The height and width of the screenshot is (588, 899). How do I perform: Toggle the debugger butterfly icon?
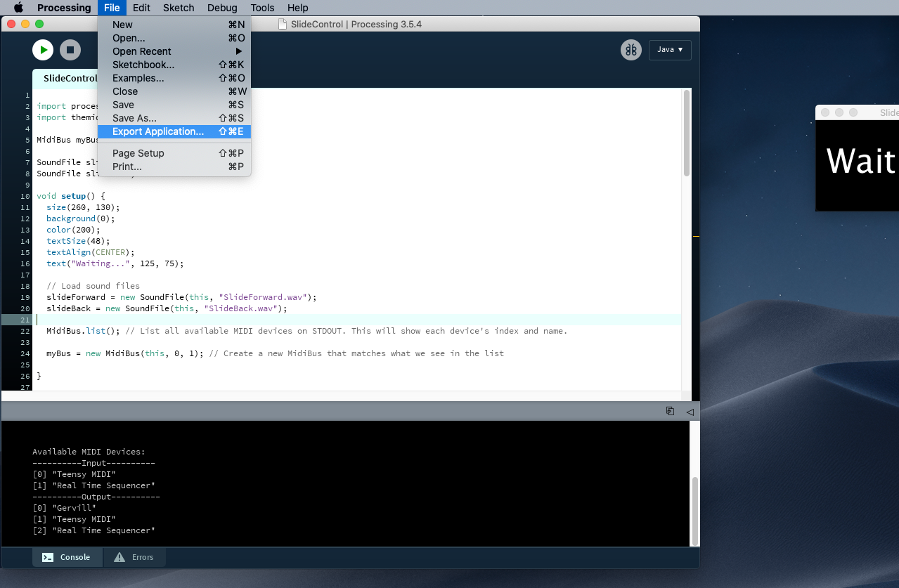pyautogui.click(x=630, y=50)
